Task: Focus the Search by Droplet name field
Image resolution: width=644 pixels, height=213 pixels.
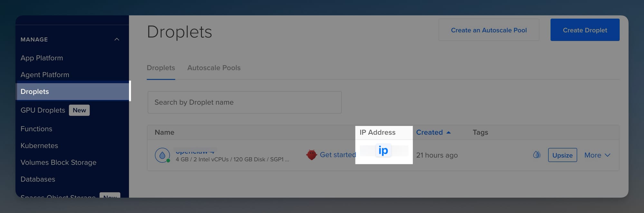Action: (244, 102)
